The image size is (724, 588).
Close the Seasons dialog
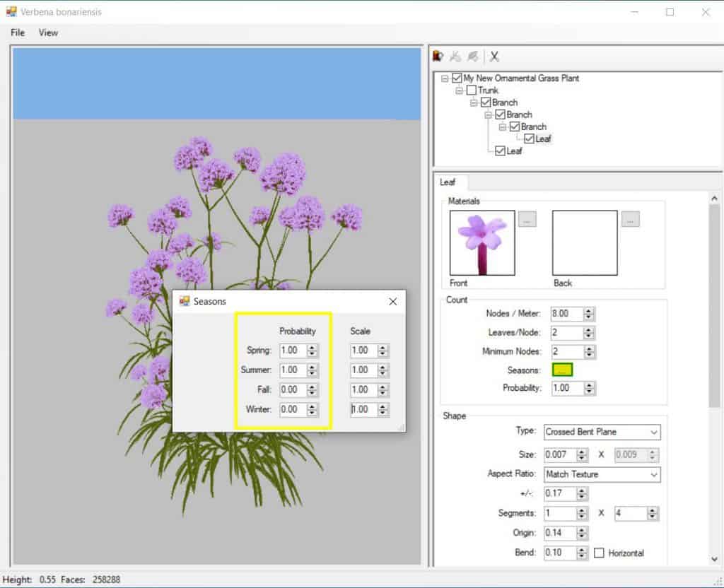393,301
